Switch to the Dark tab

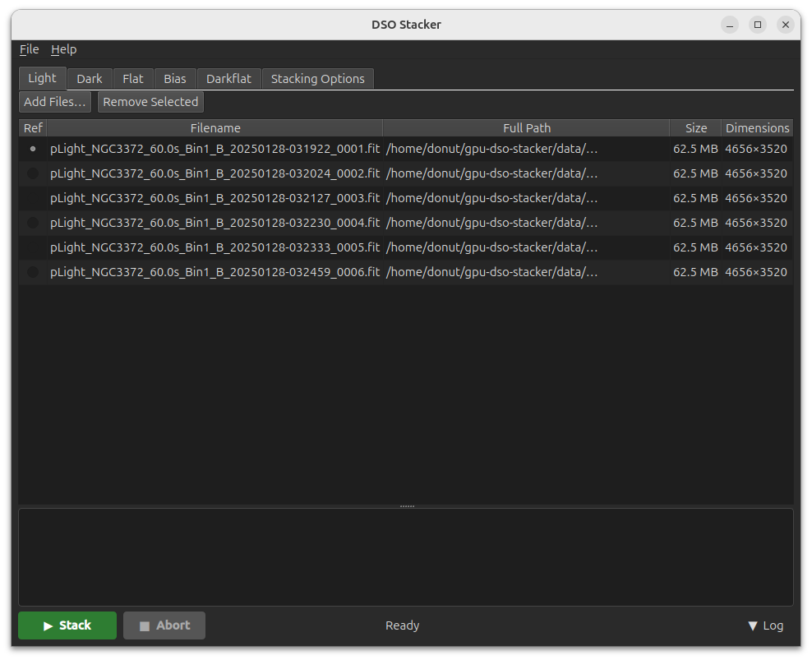[x=90, y=79]
